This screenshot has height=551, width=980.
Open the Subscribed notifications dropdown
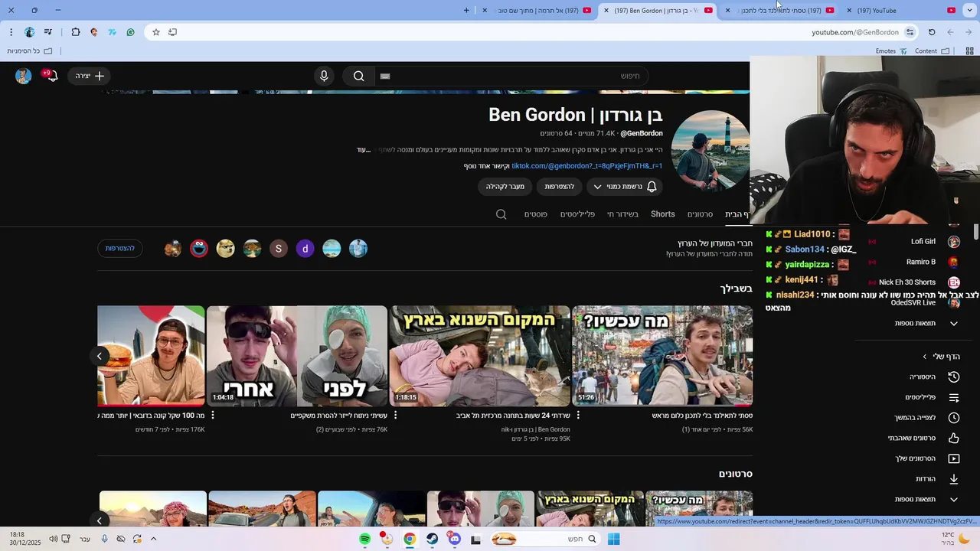click(625, 186)
